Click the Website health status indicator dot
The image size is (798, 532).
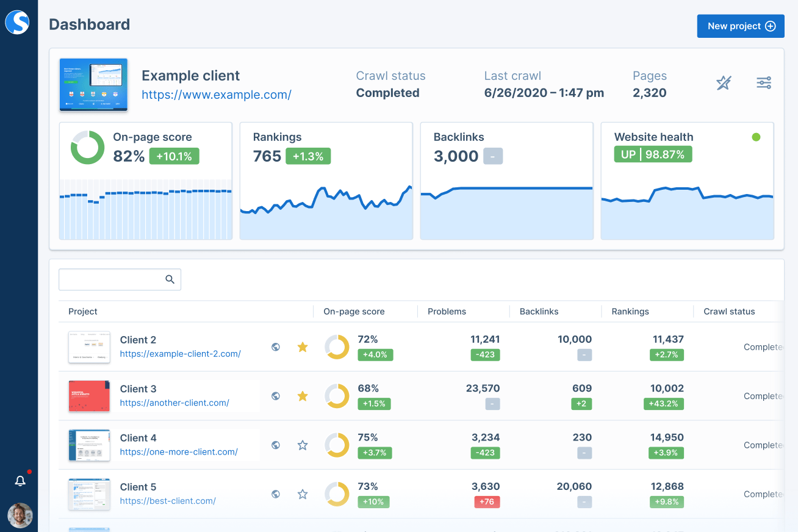pyautogui.click(x=757, y=138)
